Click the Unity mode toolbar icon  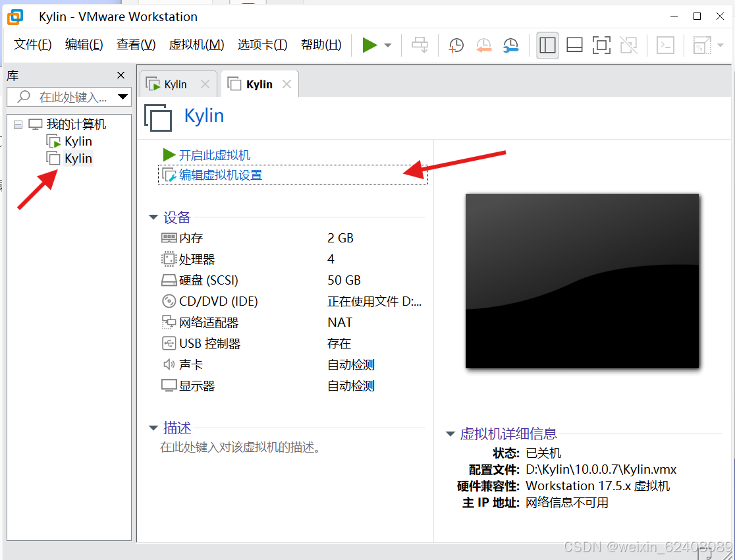[628, 45]
